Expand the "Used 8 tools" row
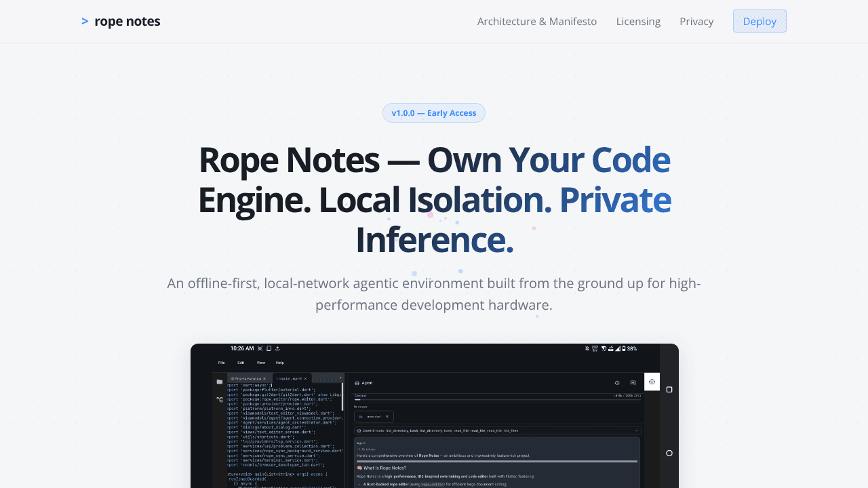 point(498,430)
